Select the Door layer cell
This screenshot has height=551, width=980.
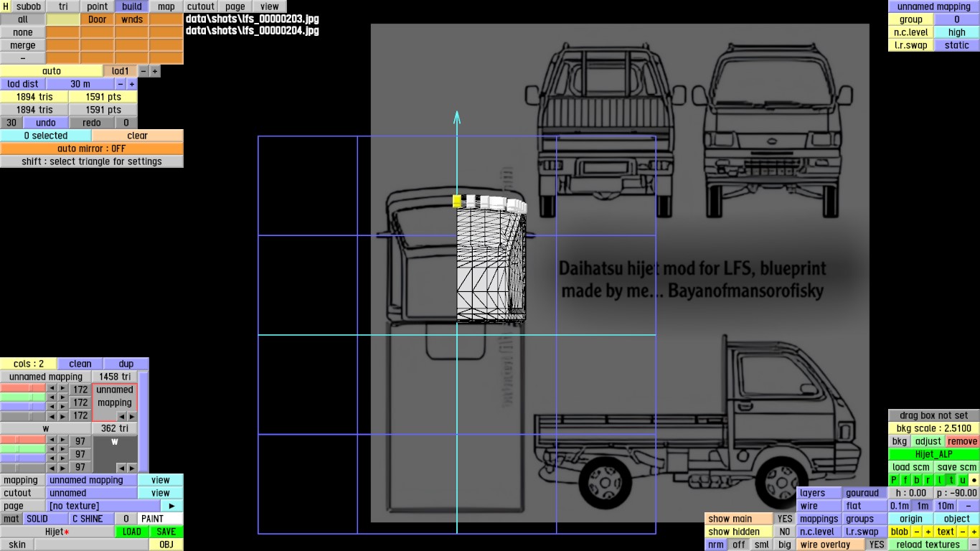tap(98, 19)
